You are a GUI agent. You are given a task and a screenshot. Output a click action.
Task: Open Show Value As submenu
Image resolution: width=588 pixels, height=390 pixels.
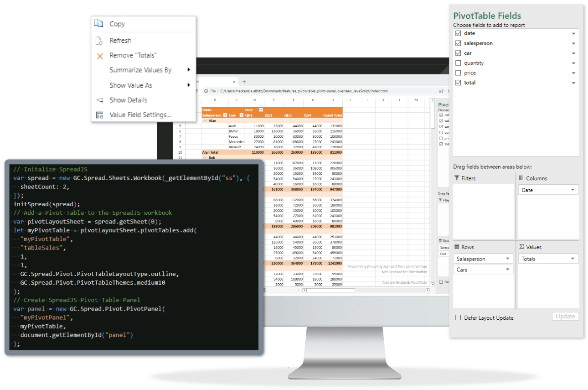coord(131,85)
